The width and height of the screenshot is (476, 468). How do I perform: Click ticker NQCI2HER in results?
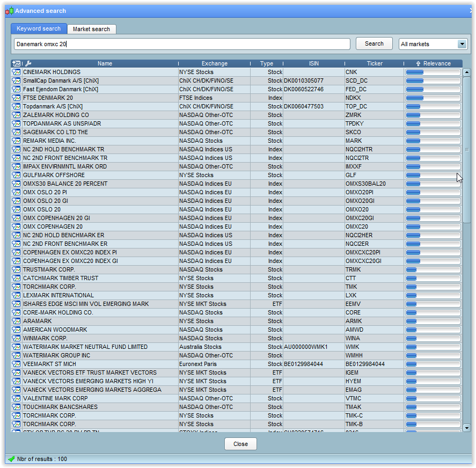click(x=359, y=235)
